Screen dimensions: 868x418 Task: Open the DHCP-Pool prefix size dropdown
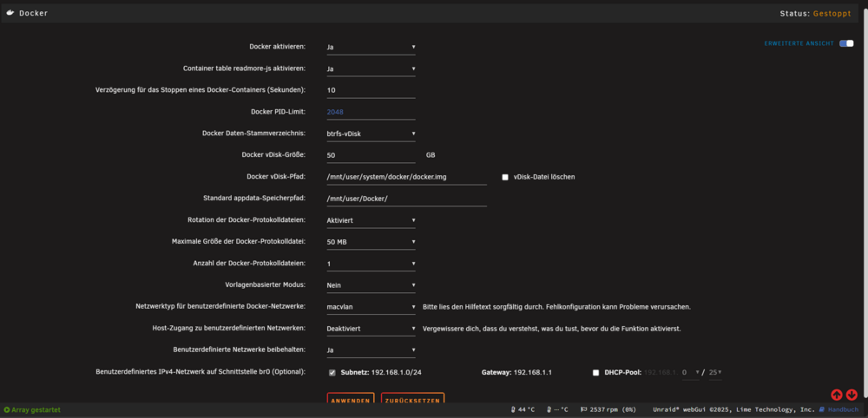[x=715, y=373]
